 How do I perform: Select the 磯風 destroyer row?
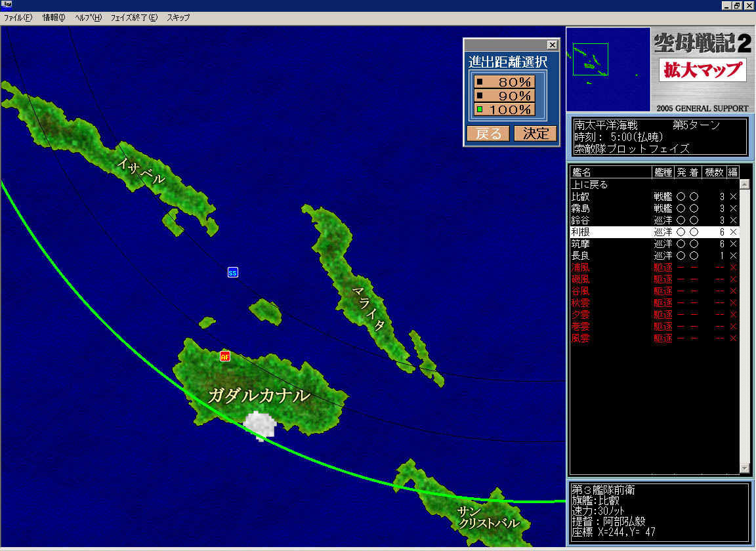pyautogui.click(x=655, y=279)
